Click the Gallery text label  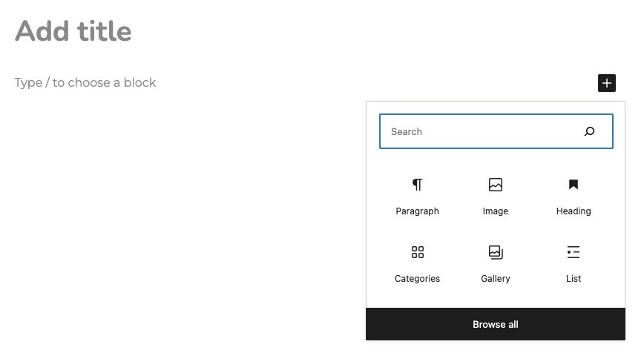click(496, 278)
